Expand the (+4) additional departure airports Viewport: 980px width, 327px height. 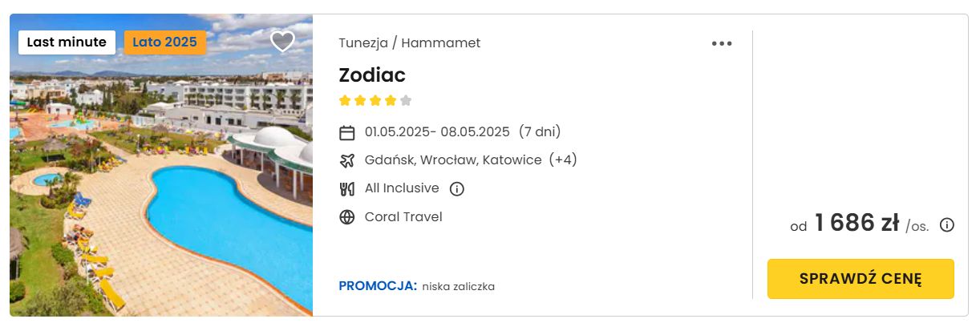(x=563, y=160)
